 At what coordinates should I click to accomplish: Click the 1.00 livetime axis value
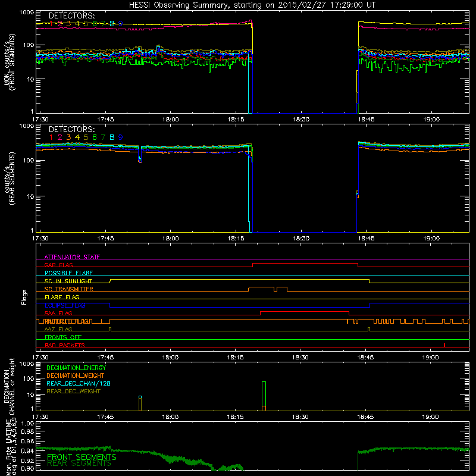click(x=27, y=424)
